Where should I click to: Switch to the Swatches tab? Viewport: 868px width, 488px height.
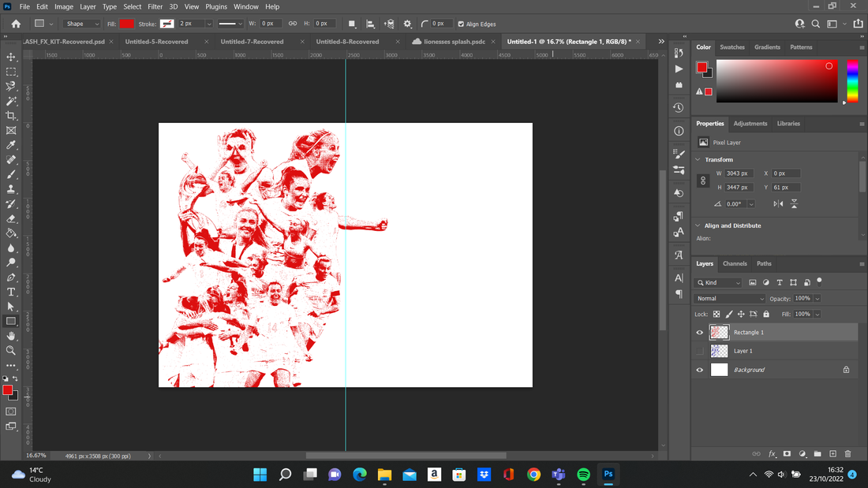coord(731,47)
